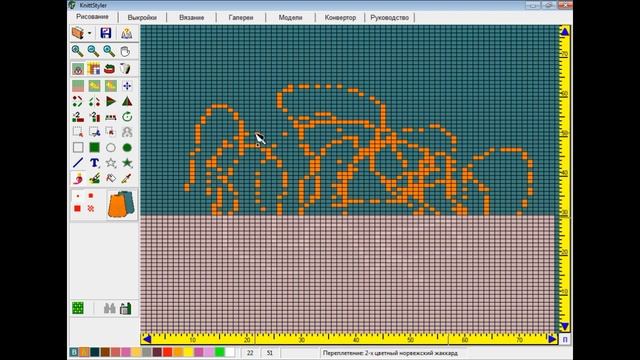Pick the bright red color swatch
640x360 pixels.
[167, 352]
